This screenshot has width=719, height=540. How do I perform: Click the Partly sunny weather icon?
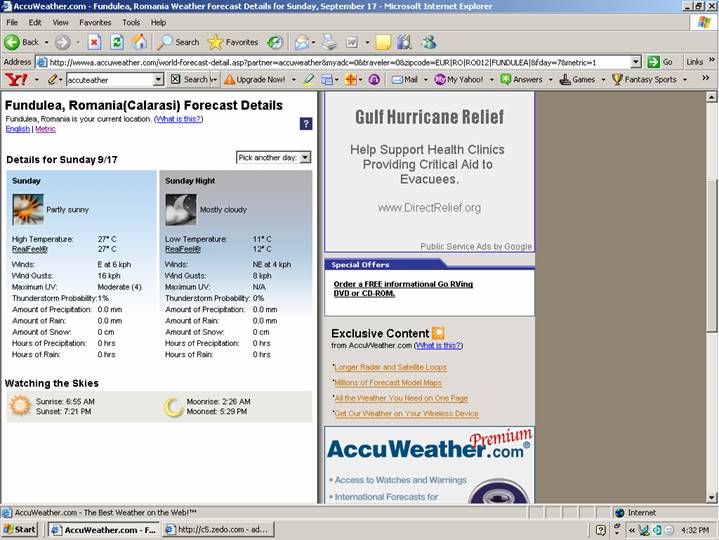tap(28, 209)
